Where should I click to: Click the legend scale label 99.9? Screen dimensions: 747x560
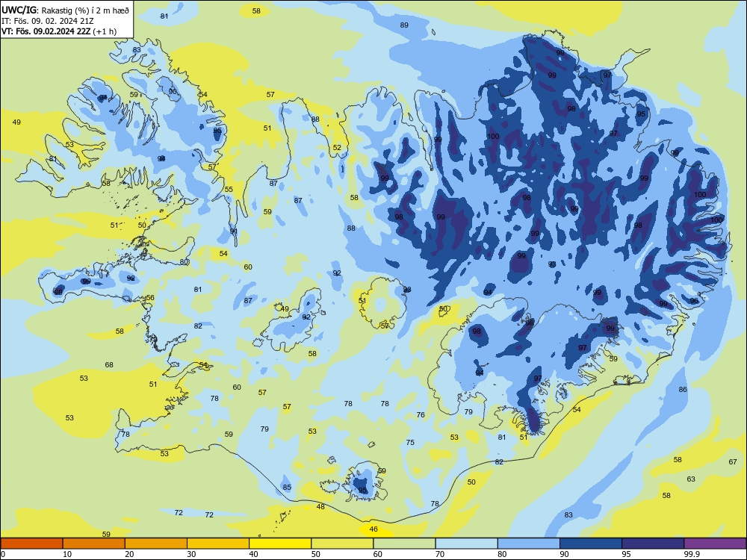[692, 554]
